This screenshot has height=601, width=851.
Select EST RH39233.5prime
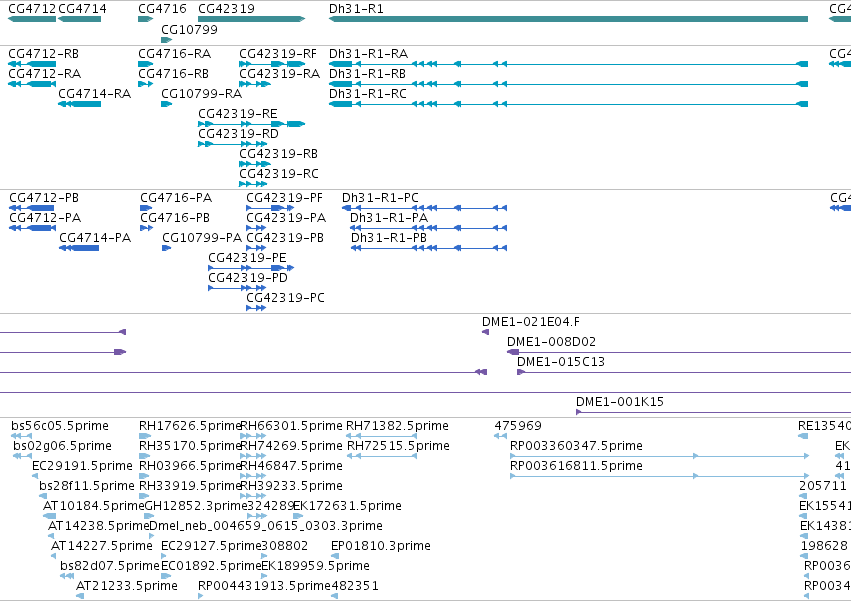pos(291,485)
